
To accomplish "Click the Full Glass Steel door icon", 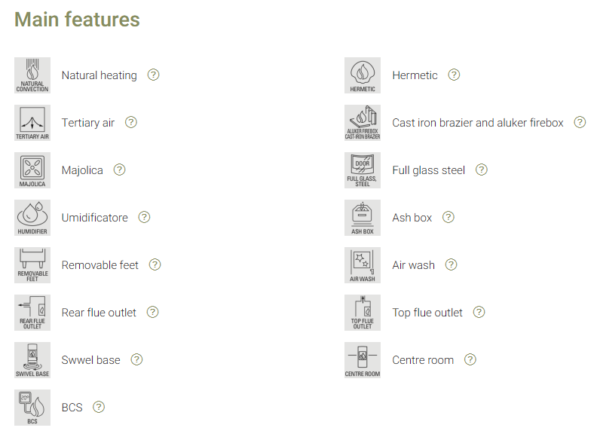I will pos(362,170).
